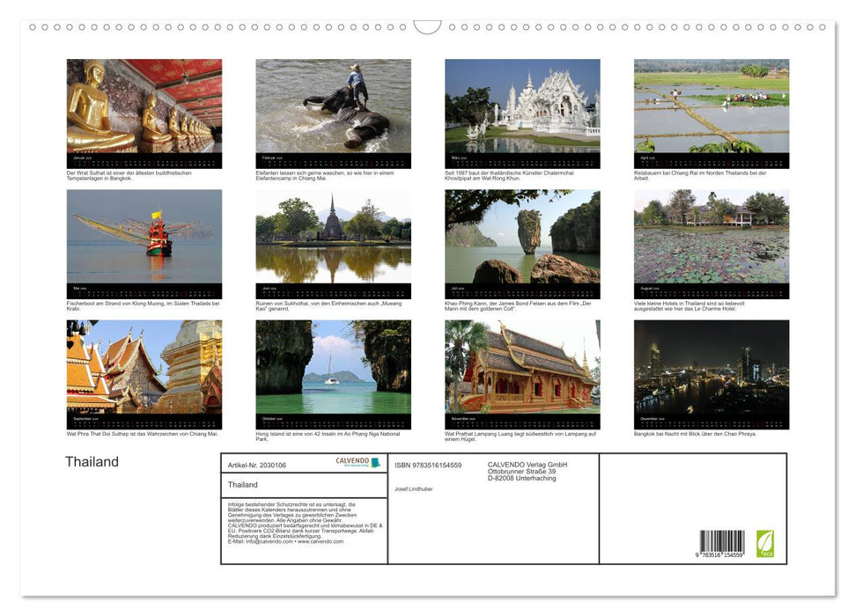The width and height of the screenshot is (855, 616).
Task: Click the CALVENDO Verlag GmbH address block
Action: coord(527,473)
